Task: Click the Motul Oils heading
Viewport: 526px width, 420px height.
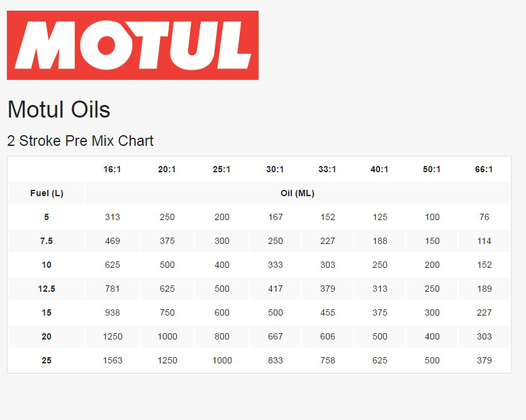Action: [x=59, y=109]
